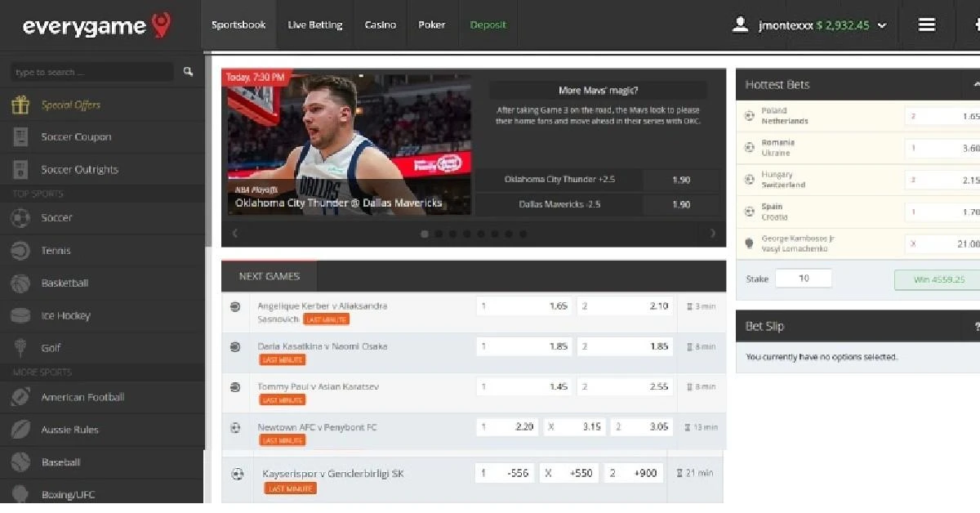Click the Soccer ball icon in sidebar
This screenshot has height=513, width=980.
tap(20, 218)
